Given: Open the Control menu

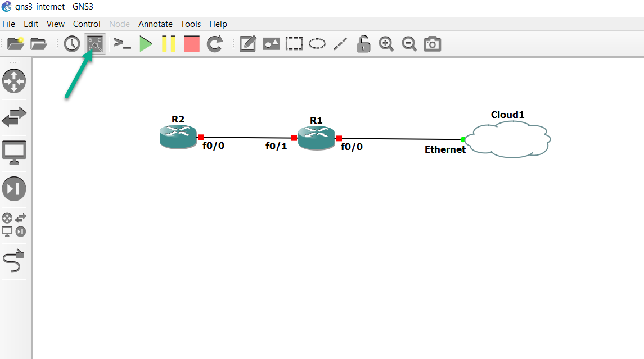Looking at the screenshot, I should click(87, 24).
